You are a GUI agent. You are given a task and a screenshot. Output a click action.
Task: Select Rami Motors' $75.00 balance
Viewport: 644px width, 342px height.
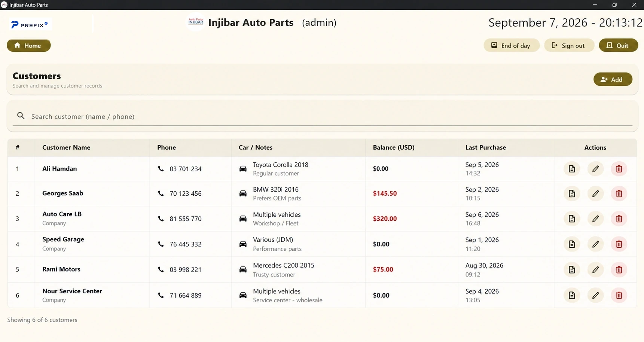pyautogui.click(x=383, y=269)
